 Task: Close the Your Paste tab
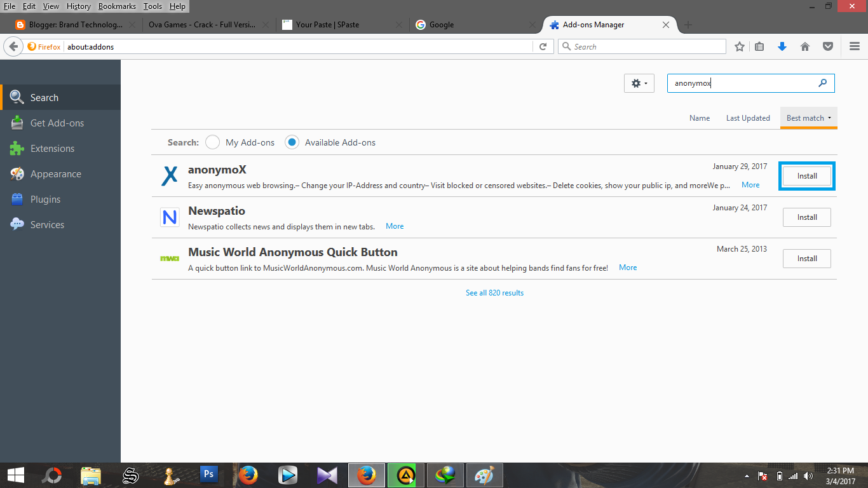399,25
